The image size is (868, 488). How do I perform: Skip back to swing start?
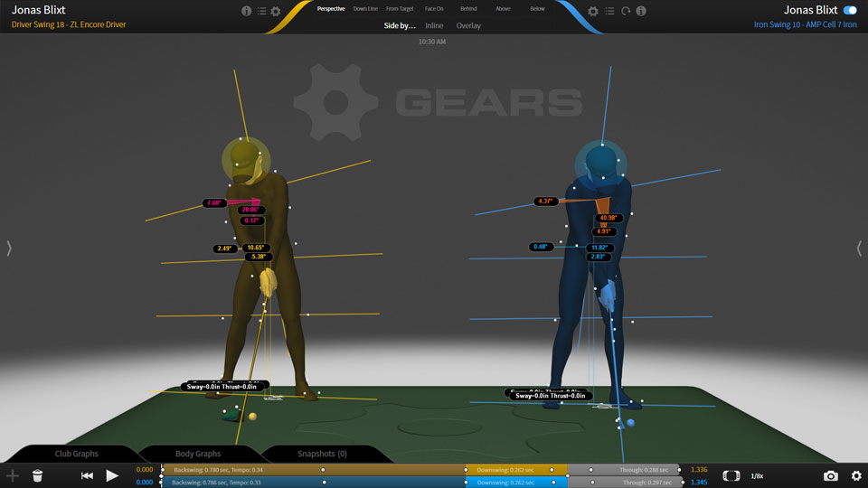coord(87,476)
